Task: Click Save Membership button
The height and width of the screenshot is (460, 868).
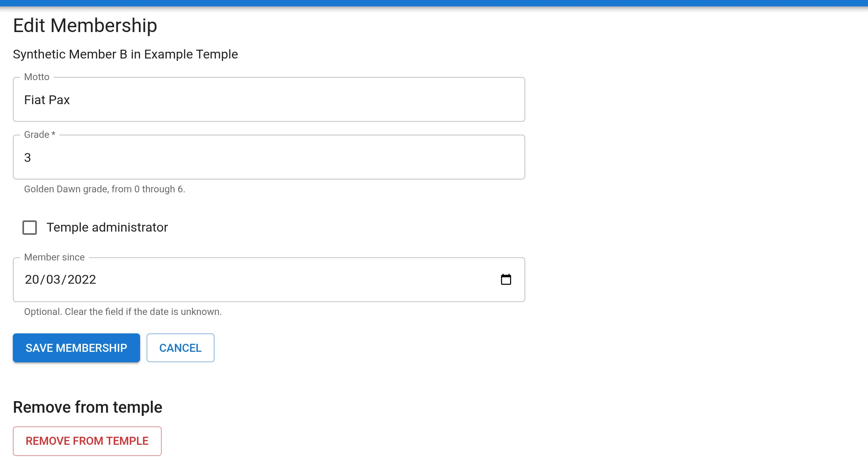Action: pos(76,348)
